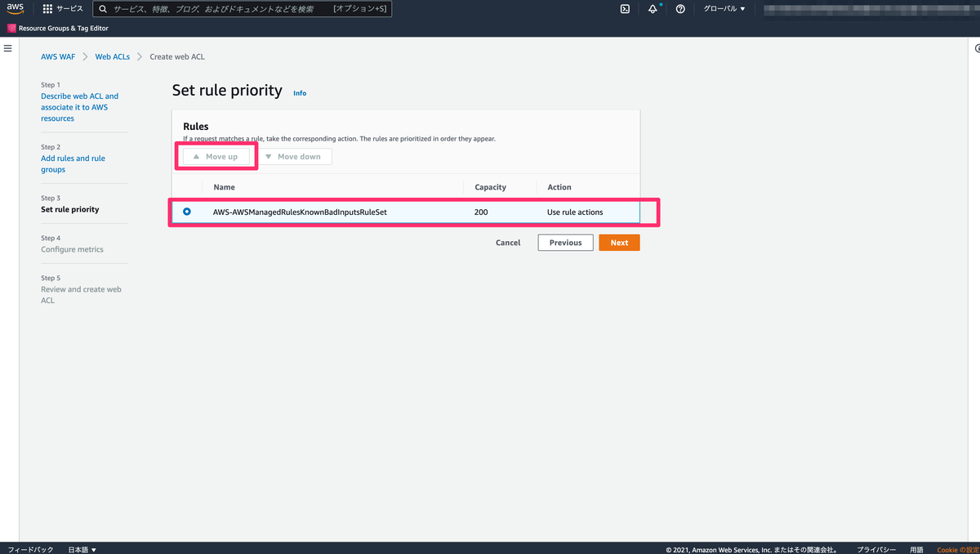The width and height of the screenshot is (980, 554).
Task: Open the Web ACLs breadcrumb link
Action: click(112, 56)
